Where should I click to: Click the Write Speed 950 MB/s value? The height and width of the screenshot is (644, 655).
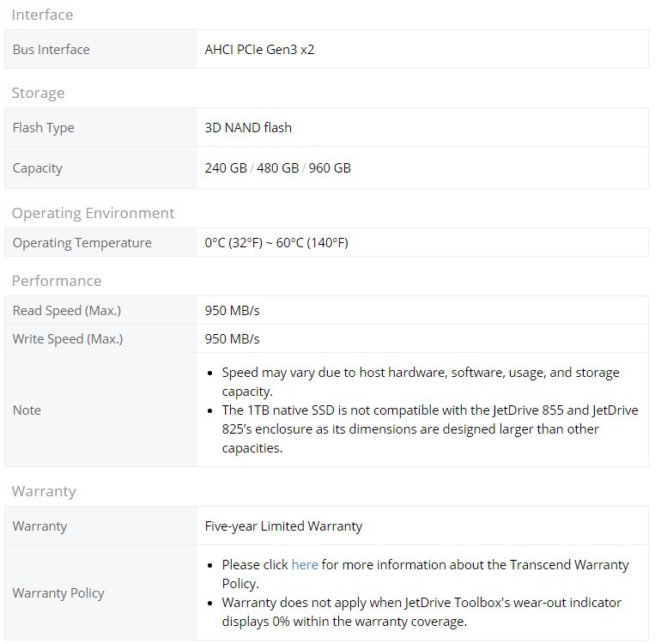pyautogui.click(x=233, y=339)
